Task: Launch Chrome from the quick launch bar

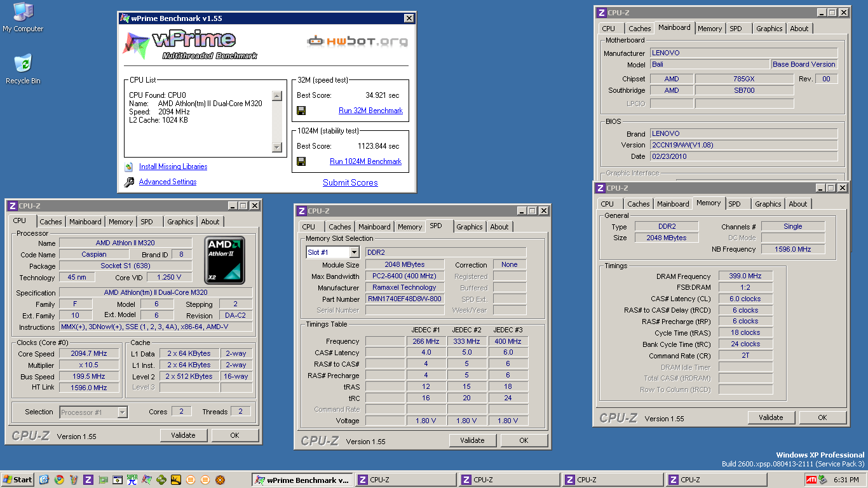Action: (x=59, y=480)
